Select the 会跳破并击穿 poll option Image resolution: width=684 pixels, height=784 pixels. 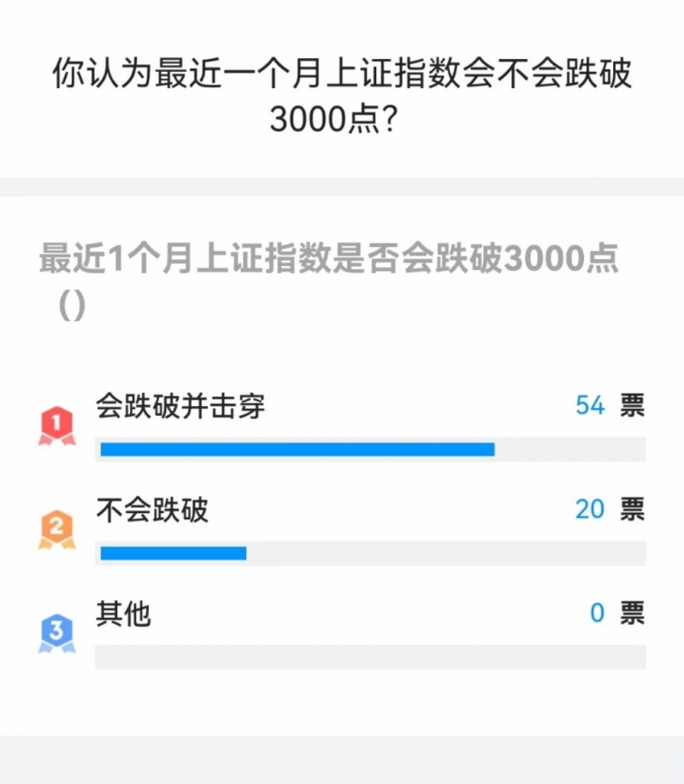click(180, 405)
